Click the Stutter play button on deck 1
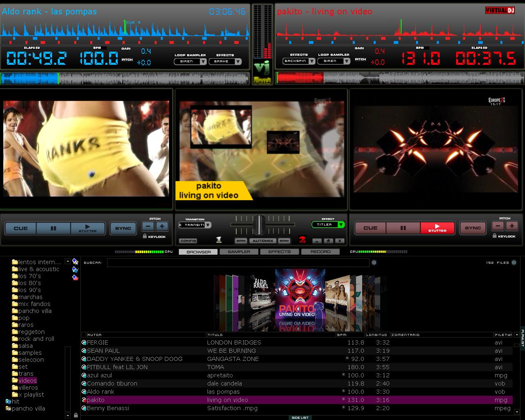This screenshot has width=525, height=420. 88,228
